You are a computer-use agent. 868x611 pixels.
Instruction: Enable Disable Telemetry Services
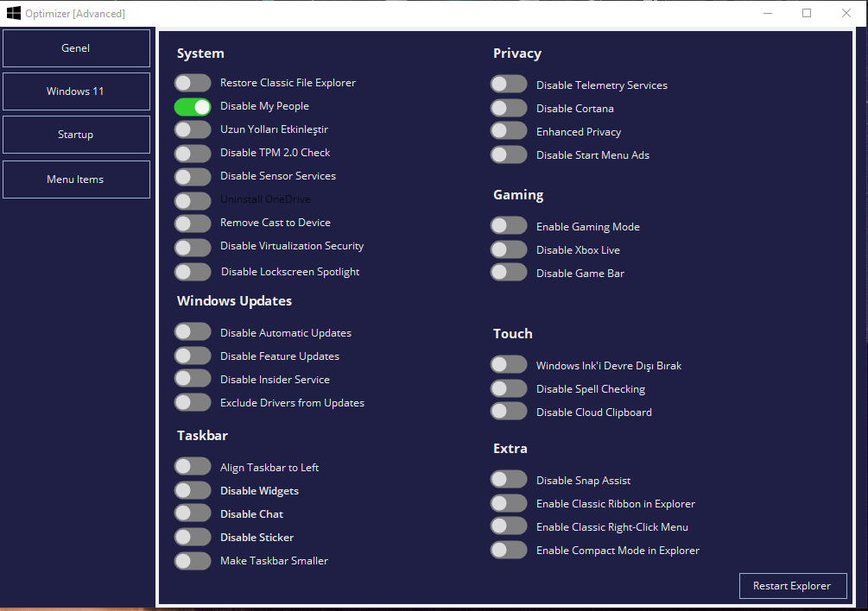tap(509, 84)
